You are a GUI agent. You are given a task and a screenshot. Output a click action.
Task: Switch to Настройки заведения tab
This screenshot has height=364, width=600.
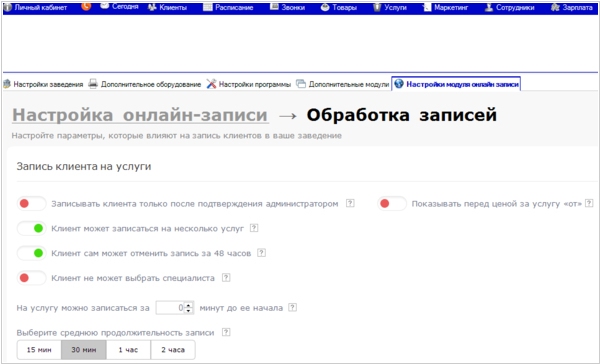pyautogui.click(x=43, y=84)
